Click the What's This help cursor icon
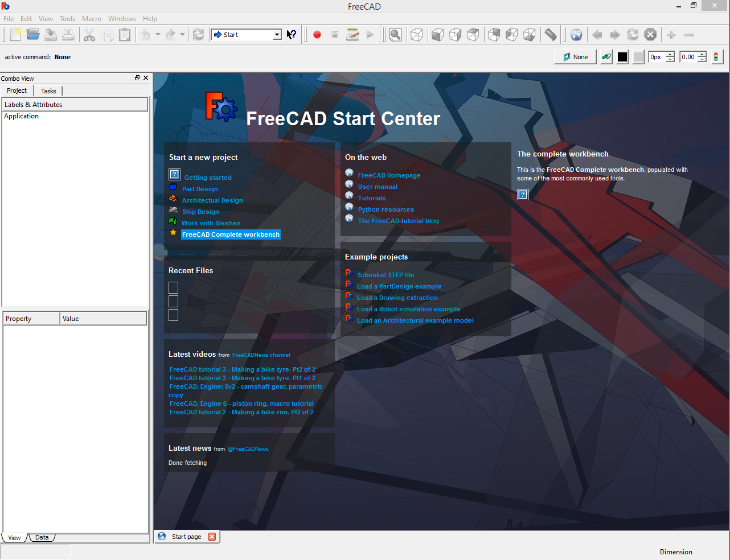The height and width of the screenshot is (560, 730). [292, 35]
